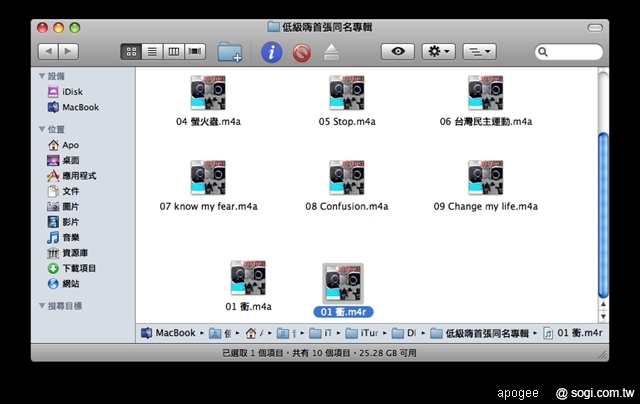Click the 05 Stop.m4a file name label
640x404 pixels.
(x=347, y=122)
